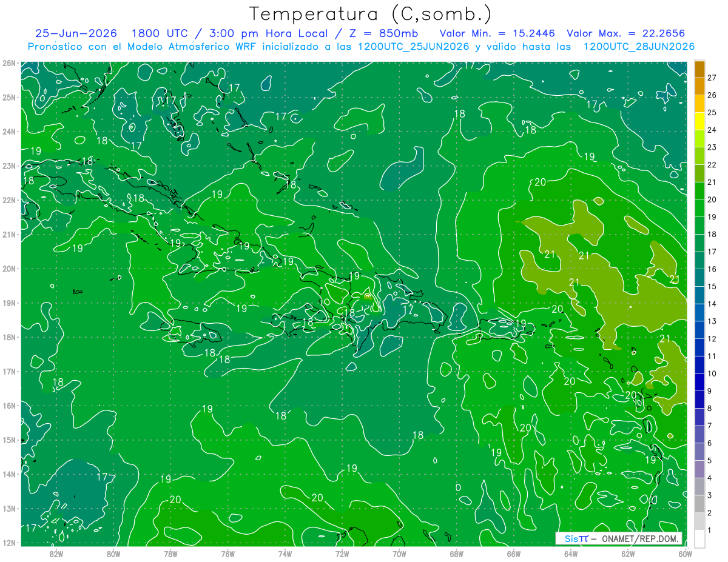This screenshot has height=562, width=728.
Task: Click the latitude label "26N"
Action: [8, 63]
